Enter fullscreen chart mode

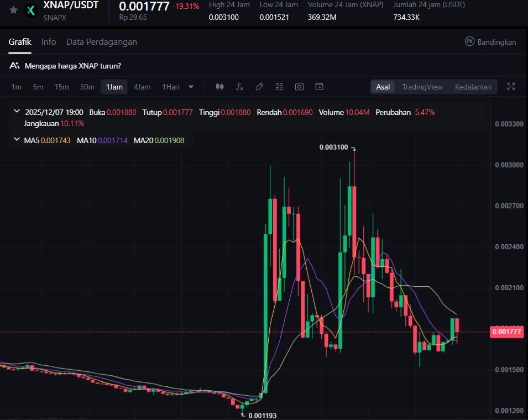click(x=511, y=87)
